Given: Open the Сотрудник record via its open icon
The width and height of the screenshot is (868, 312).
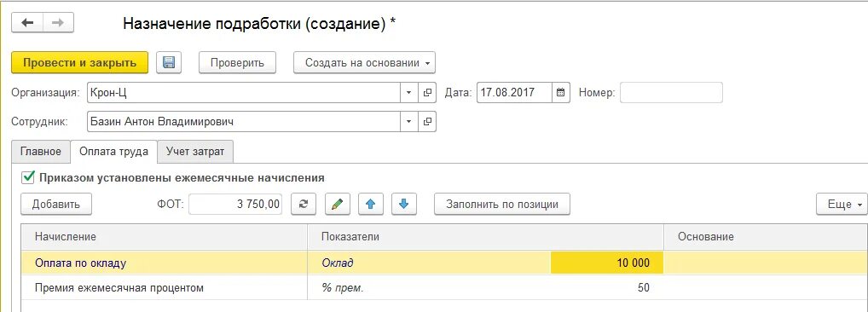Looking at the screenshot, I should (427, 122).
